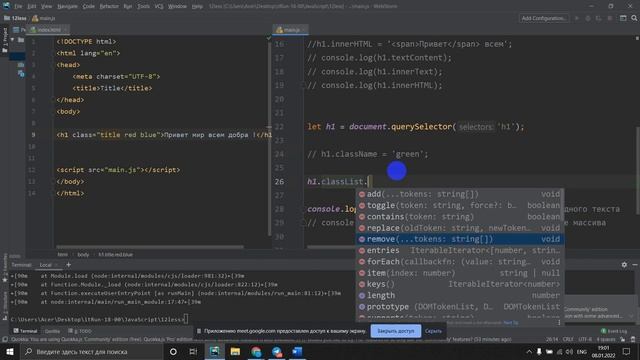Open the View menu
Image resolution: width=640 pixels, height=360 pixels.
tap(47, 6)
